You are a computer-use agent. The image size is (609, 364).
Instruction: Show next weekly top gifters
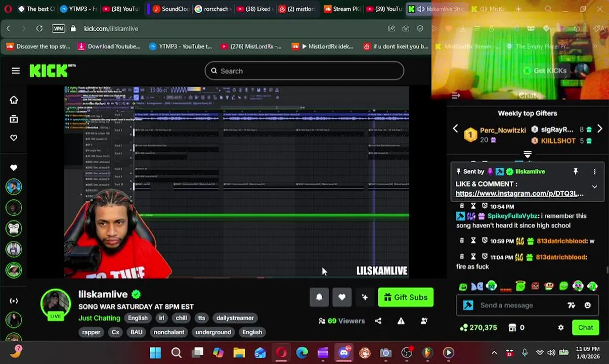[599, 129]
